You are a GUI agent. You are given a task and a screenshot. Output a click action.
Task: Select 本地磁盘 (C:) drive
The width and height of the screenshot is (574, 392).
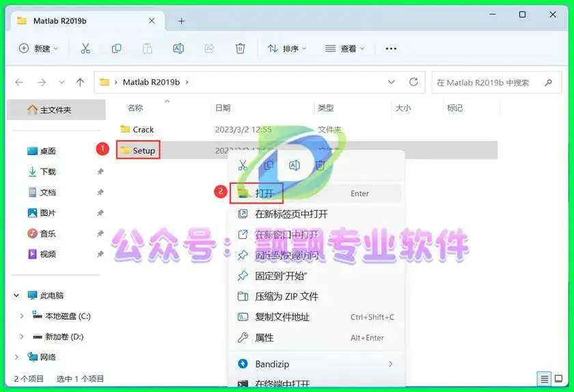click(x=61, y=316)
